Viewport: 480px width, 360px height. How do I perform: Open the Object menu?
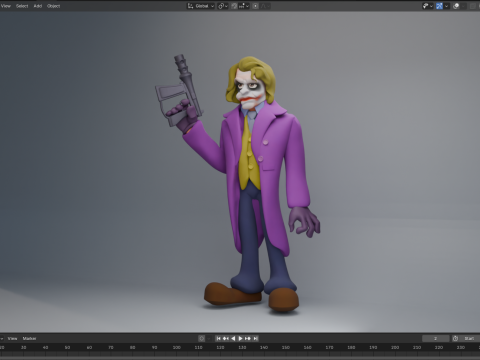click(53, 6)
